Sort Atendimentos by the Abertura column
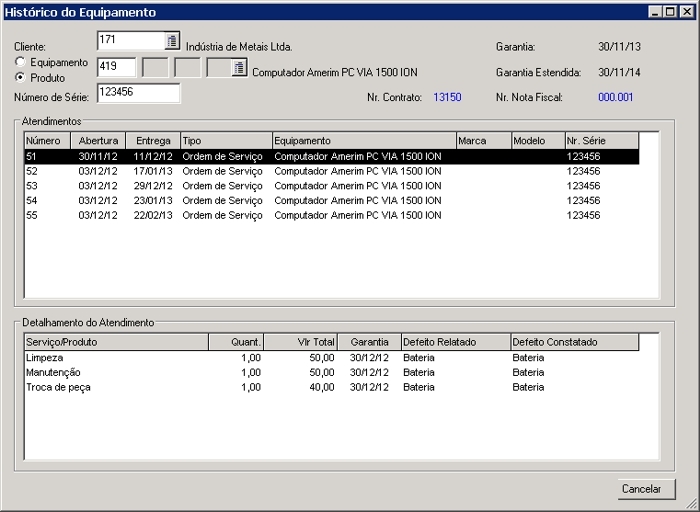This screenshot has width=700, height=512. (98, 141)
